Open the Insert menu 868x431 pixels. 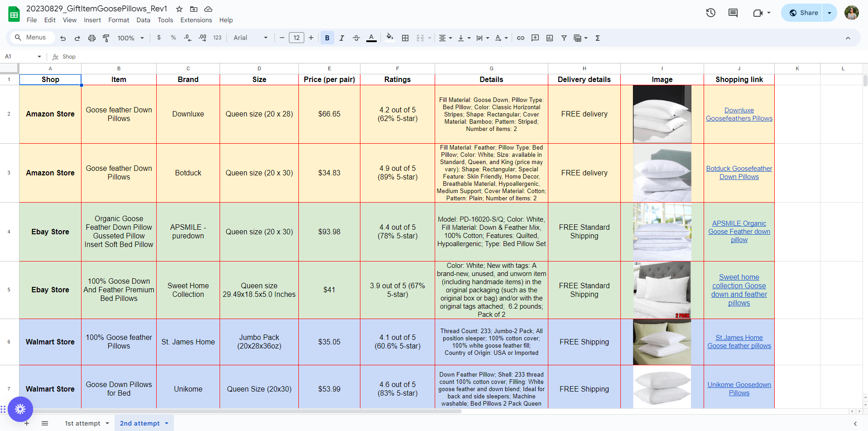[92, 20]
